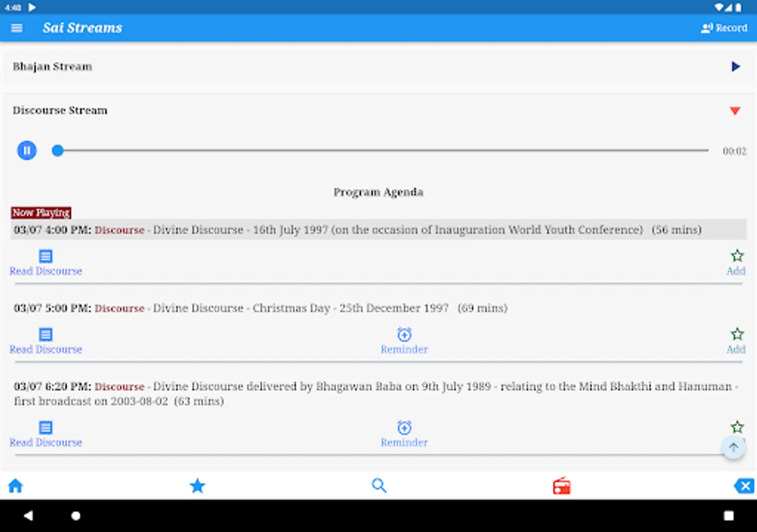This screenshot has height=532, width=757.
Task: Add 16th July 1997 discourse to favorites
Action: (x=737, y=256)
